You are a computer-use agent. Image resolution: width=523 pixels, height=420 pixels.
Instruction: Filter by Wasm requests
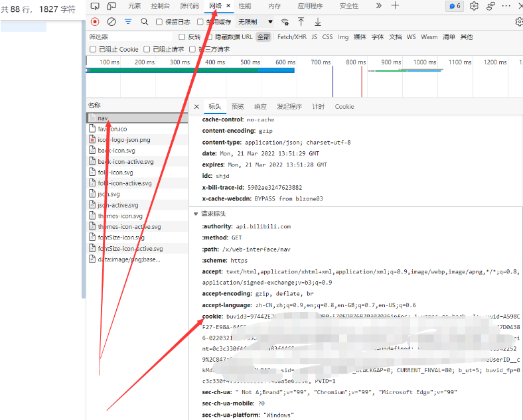429,37
